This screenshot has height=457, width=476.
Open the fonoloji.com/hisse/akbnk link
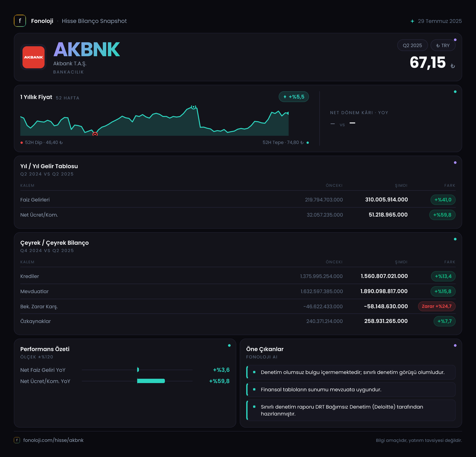pyautogui.click(x=53, y=440)
